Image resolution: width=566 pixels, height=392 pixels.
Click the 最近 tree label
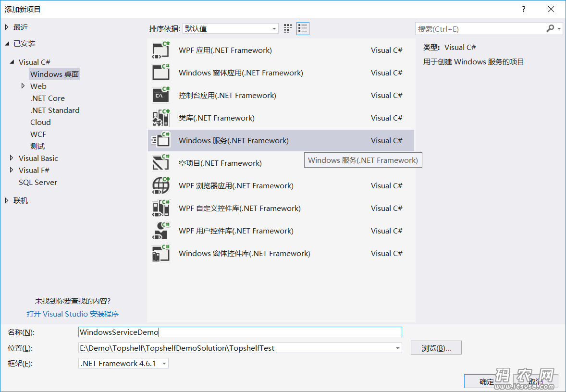21,27
